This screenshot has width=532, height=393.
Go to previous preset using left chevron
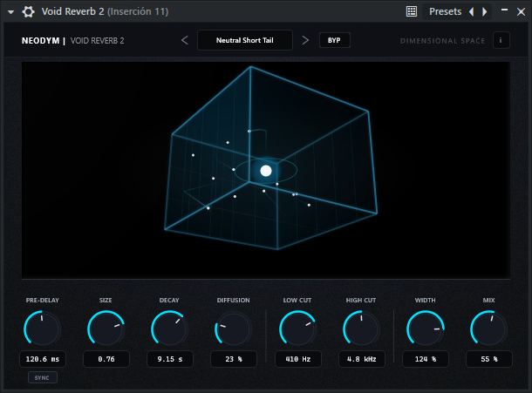tap(185, 40)
